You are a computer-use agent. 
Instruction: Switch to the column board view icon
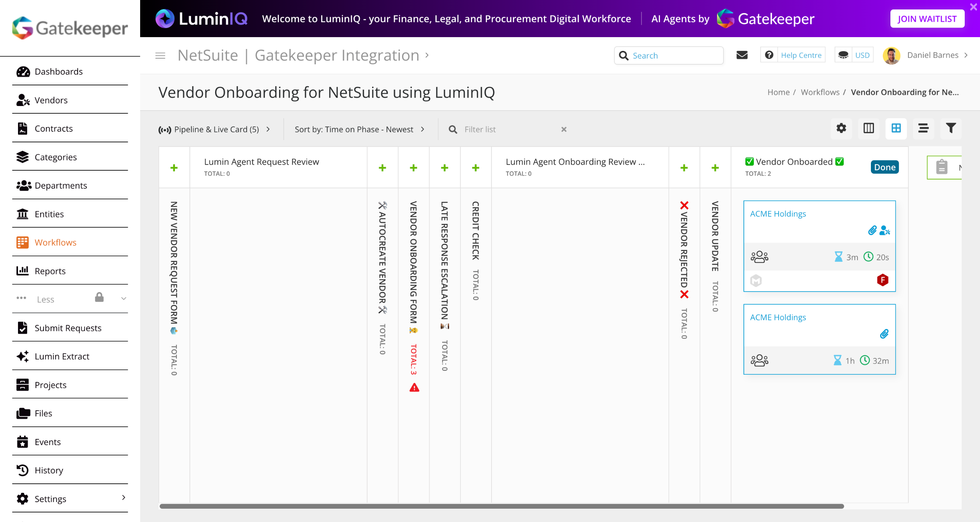tap(869, 128)
